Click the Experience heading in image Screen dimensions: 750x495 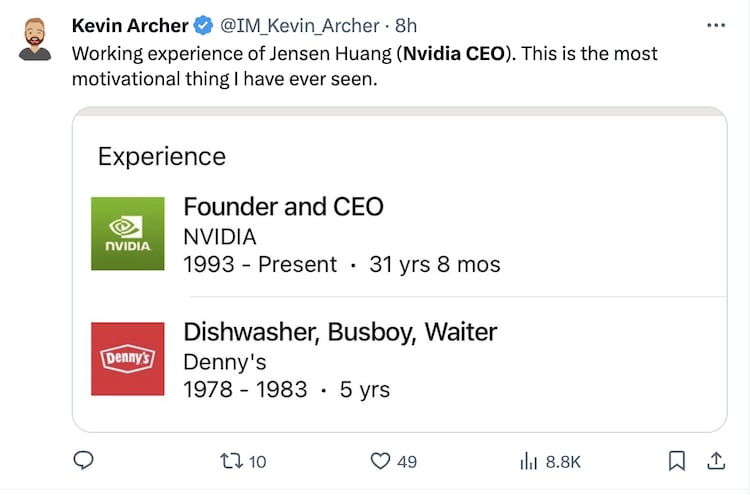[162, 156]
